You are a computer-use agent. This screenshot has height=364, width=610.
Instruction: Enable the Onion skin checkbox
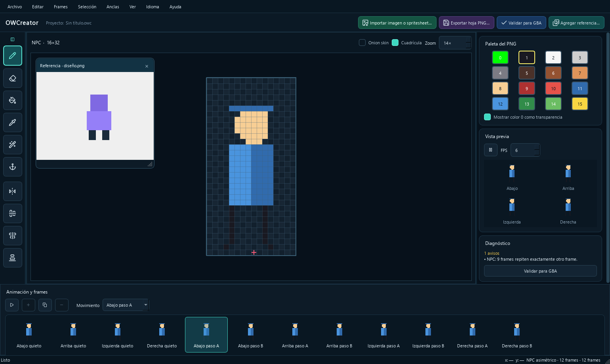point(362,43)
